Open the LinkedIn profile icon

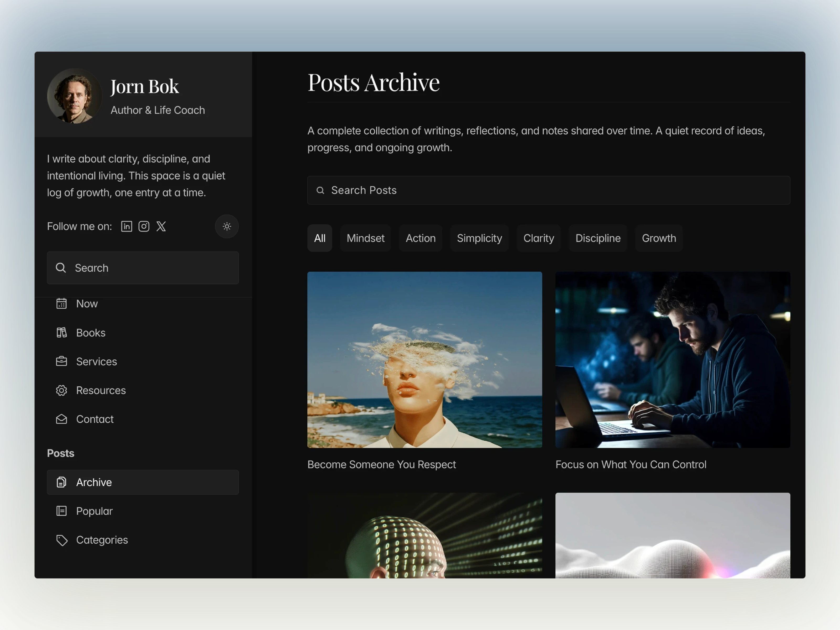click(127, 226)
